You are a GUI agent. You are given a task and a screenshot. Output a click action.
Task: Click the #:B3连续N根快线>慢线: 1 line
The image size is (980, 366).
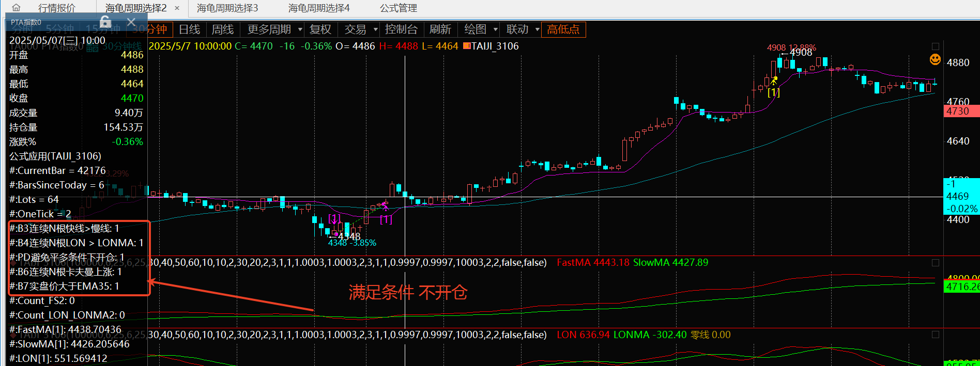click(x=65, y=228)
